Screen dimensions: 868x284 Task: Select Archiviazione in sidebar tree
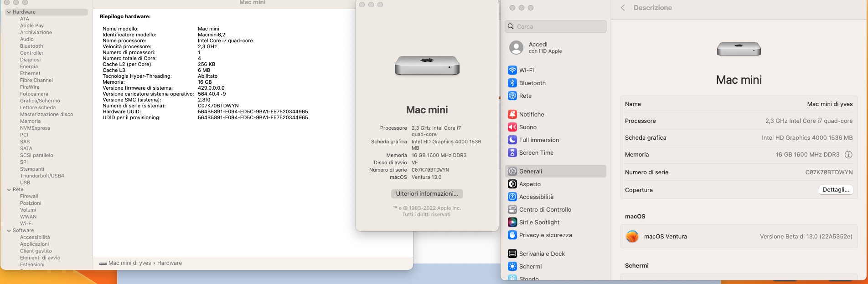coord(36,32)
